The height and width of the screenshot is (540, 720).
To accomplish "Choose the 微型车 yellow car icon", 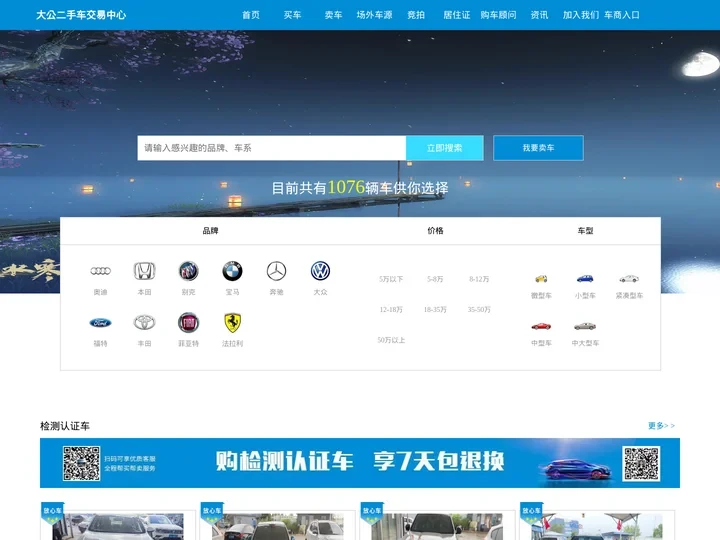I will pyautogui.click(x=541, y=278).
